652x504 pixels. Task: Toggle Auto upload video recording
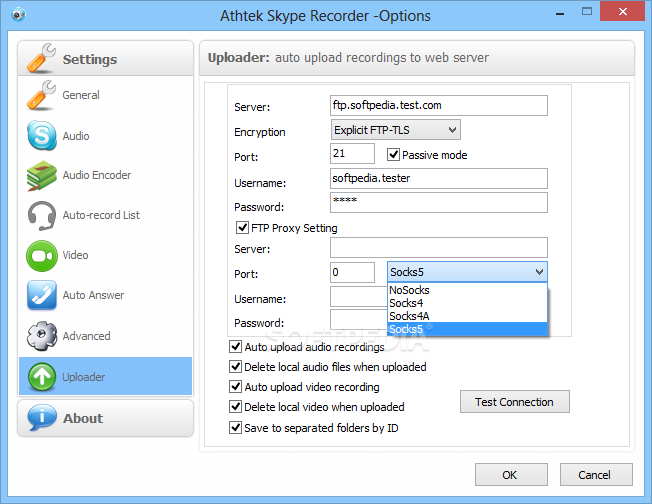click(x=235, y=386)
